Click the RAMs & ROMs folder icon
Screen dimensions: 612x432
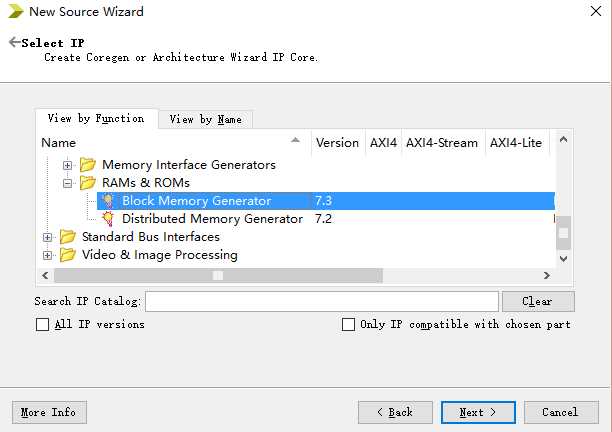(x=88, y=183)
